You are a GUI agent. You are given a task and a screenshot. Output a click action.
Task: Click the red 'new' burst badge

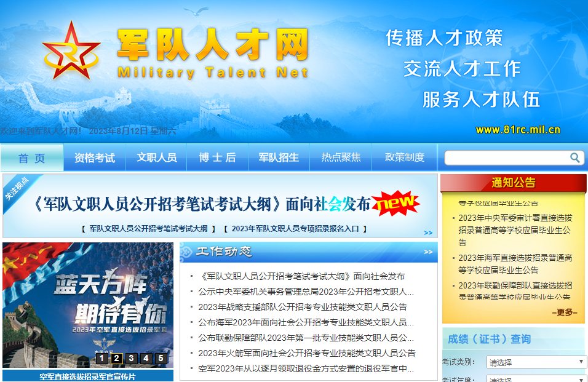pyautogui.click(x=396, y=203)
